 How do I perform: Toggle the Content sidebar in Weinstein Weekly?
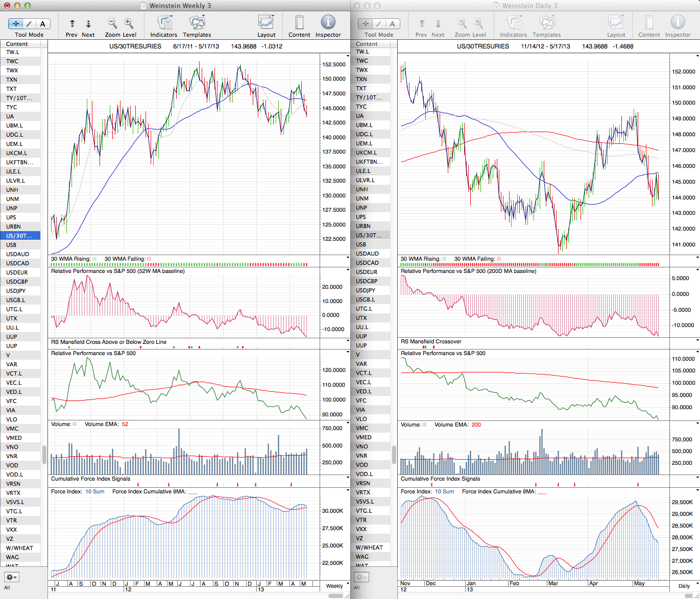[x=299, y=23]
